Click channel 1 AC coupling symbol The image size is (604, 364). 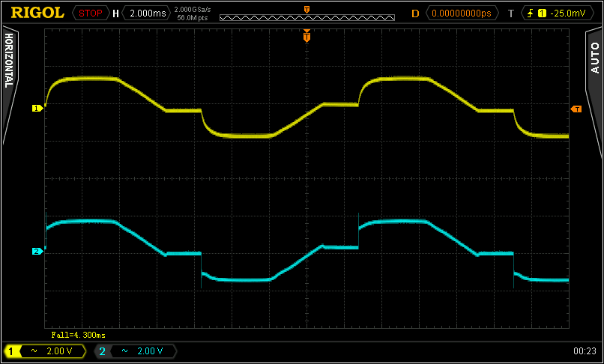pyautogui.click(x=34, y=351)
